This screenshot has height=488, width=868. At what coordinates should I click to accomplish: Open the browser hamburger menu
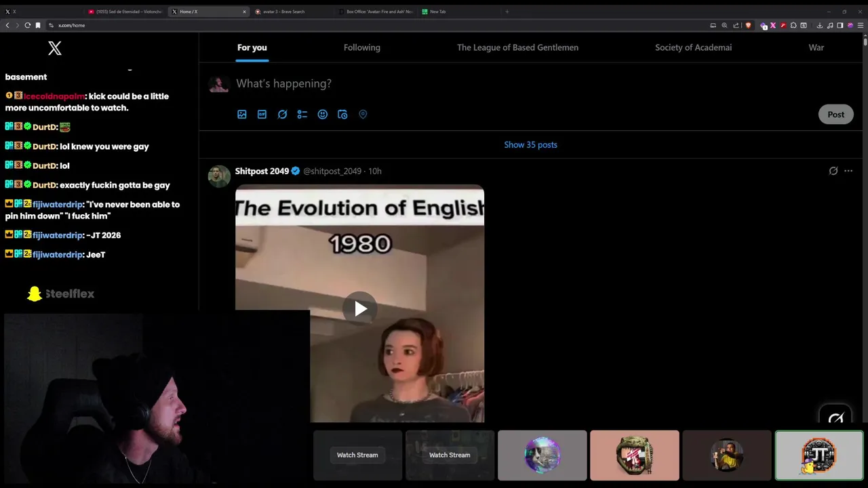[x=861, y=25]
